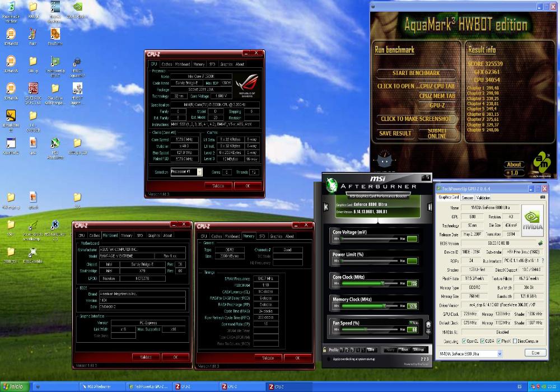Open the Processor #1 selection dropdown in CPU-Z
This screenshot has width=560, height=392.
[200, 172]
